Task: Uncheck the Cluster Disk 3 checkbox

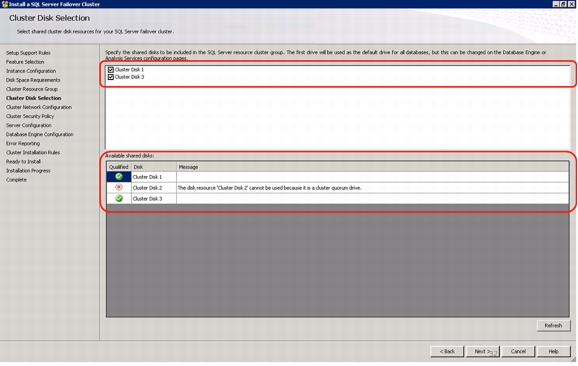Action: [x=111, y=77]
